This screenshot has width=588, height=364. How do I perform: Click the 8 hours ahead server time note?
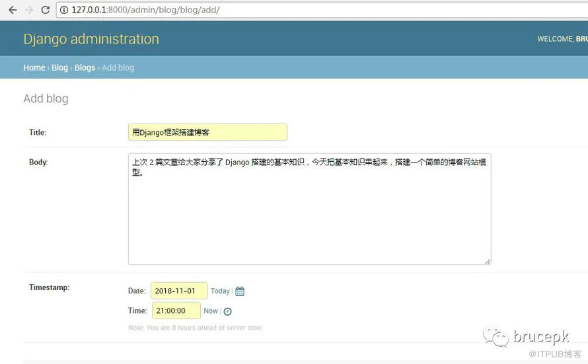pyautogui.click(x=196, y=328)
